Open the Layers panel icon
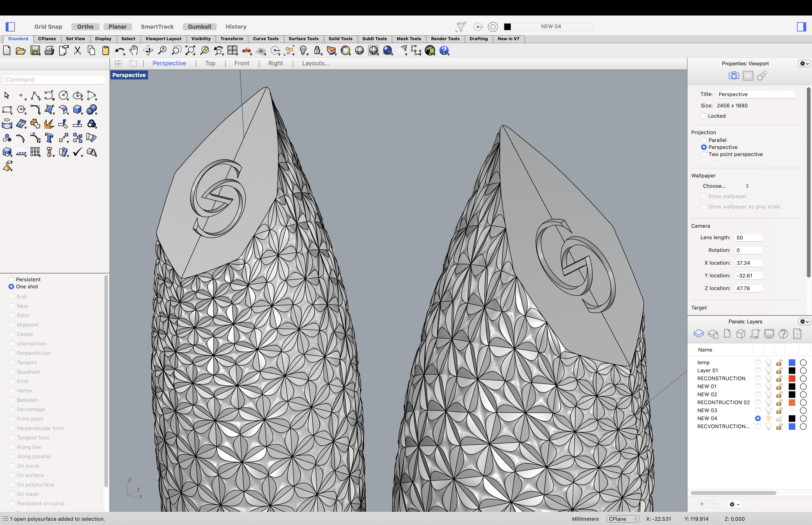This screenshot has width=812, height=525. click(x=699, y=333)
